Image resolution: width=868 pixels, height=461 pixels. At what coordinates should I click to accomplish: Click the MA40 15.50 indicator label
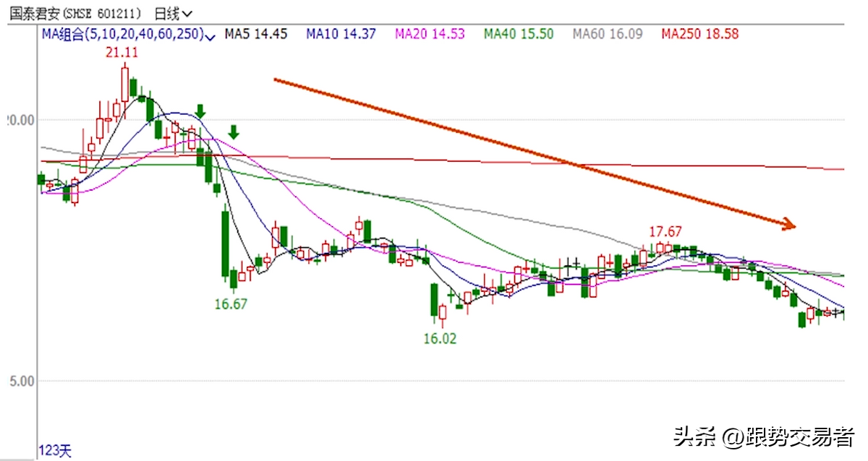coord(519,34)
